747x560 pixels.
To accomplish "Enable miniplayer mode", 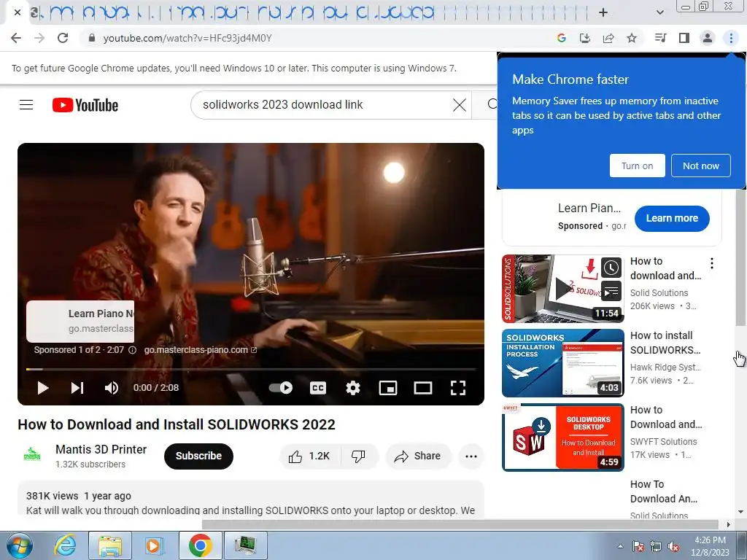I will click(x=388, y=388).
